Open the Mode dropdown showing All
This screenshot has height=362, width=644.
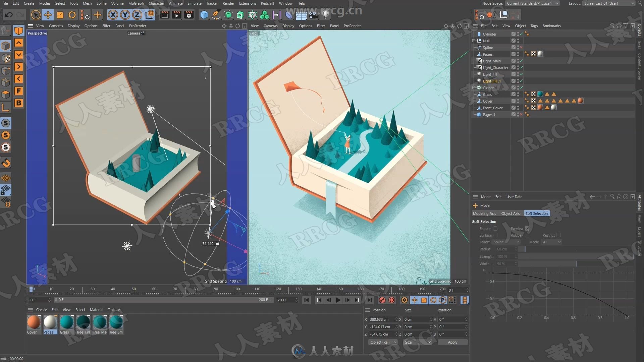[551, 242]
